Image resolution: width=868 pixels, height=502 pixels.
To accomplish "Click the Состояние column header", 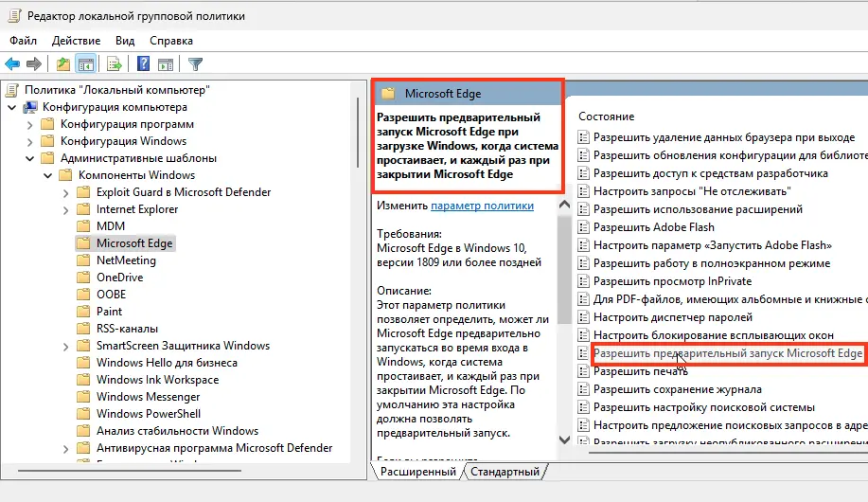I will (606, 117).
